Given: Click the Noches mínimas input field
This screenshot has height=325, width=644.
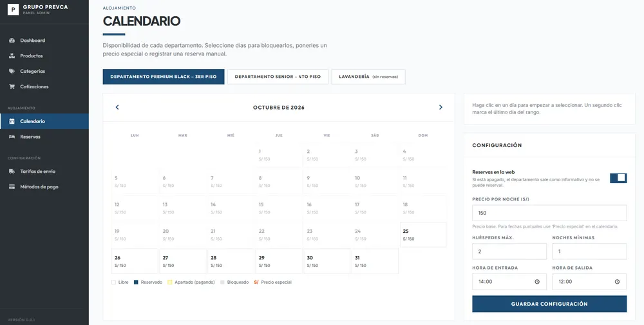Looking at the screenshot, I should click(589, 251).
